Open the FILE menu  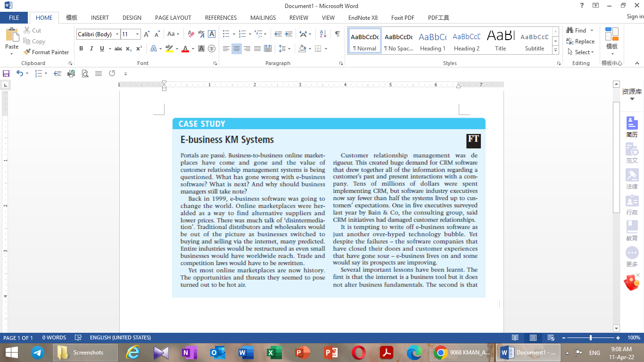pos(14,17)
